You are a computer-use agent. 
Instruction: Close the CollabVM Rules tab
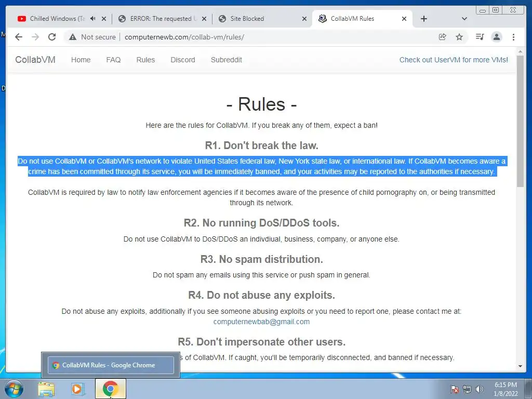(404, 19)
